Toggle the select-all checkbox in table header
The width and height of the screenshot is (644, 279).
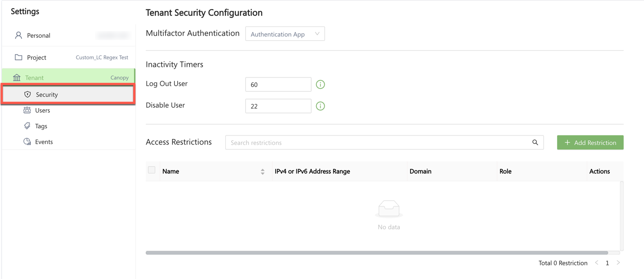[x=152, y=170]
